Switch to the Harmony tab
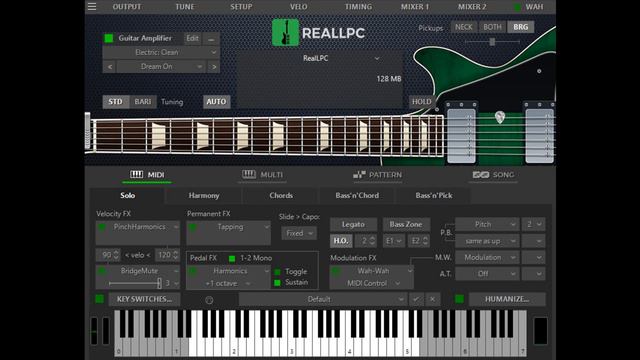Screen dimensions: 640x360 tap(204, 196)
